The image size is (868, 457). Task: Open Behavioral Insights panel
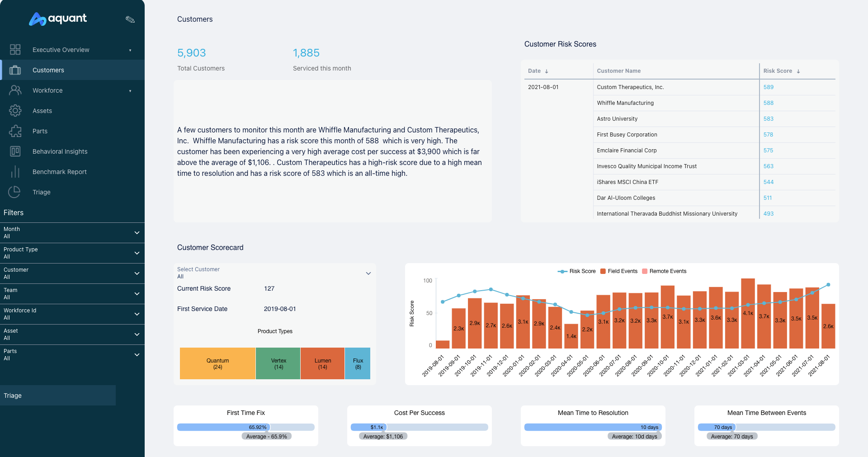click(60, 151)
